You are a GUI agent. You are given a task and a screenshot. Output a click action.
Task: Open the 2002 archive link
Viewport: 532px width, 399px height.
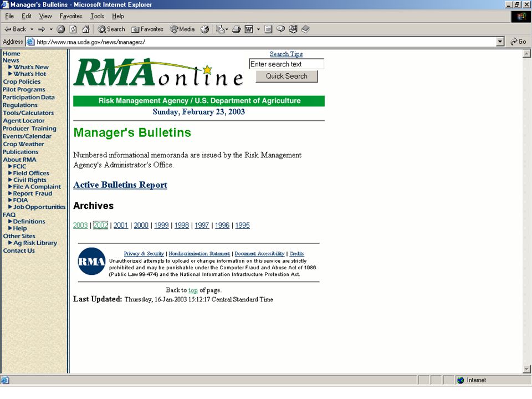coord(100,226)
